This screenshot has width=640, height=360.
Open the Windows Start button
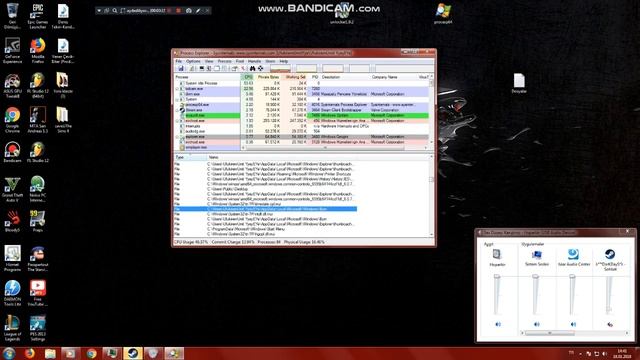(x=8, y=353)
